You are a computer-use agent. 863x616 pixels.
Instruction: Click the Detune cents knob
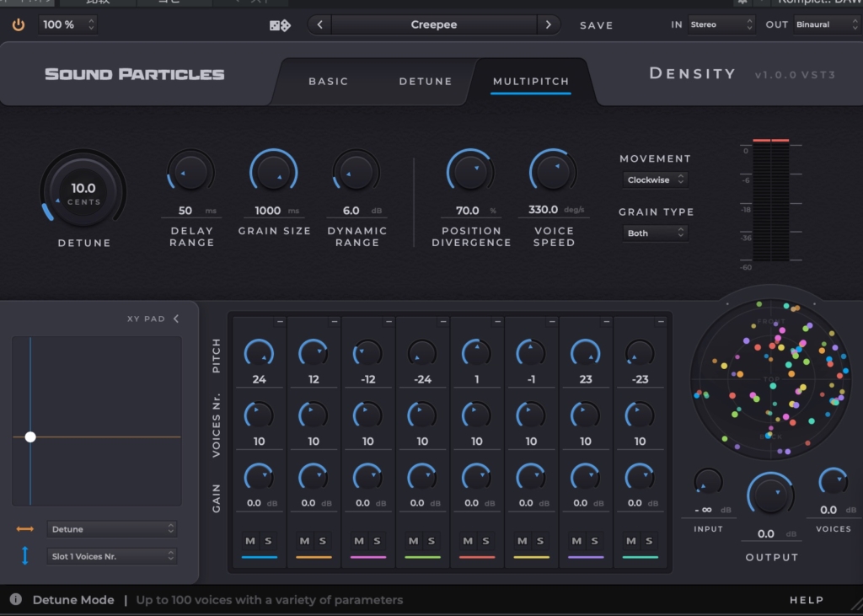pyautogui.click(x=83, y=195)
